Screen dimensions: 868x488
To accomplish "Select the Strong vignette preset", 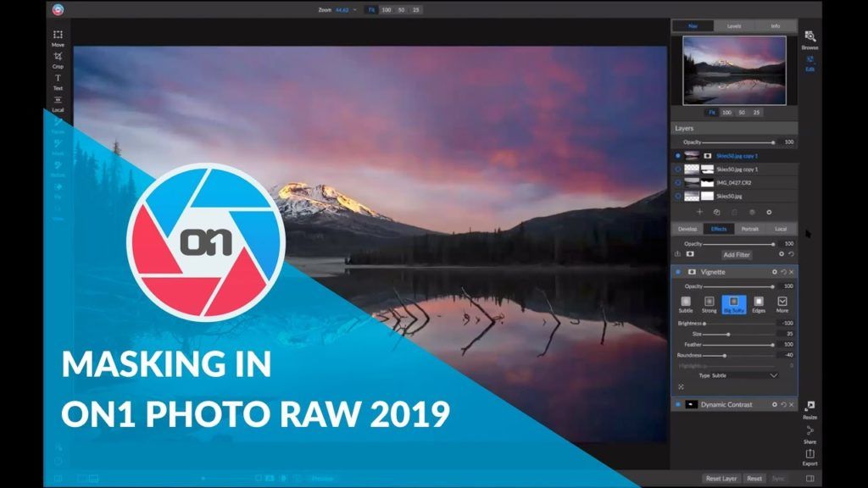I will (709, 304).
